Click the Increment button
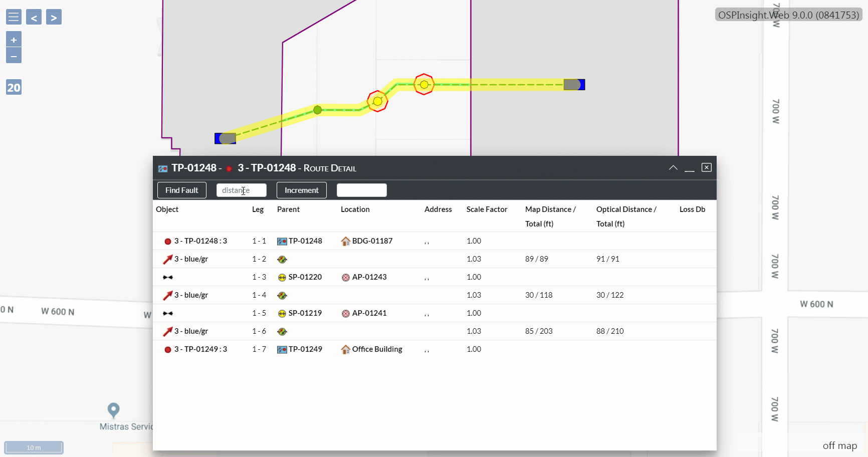Screen dimensions: 868x457 301,190
